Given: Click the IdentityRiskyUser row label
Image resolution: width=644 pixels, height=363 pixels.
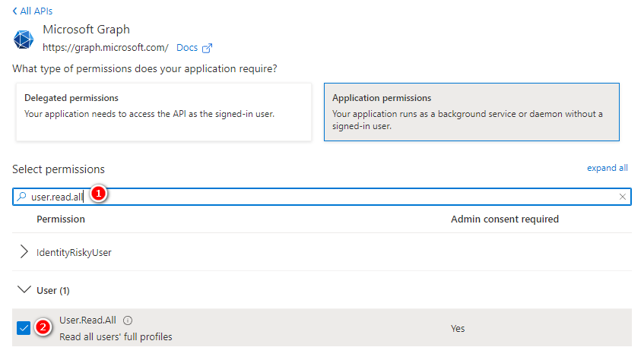Looking at the screenshot, I should pos(74,252).
